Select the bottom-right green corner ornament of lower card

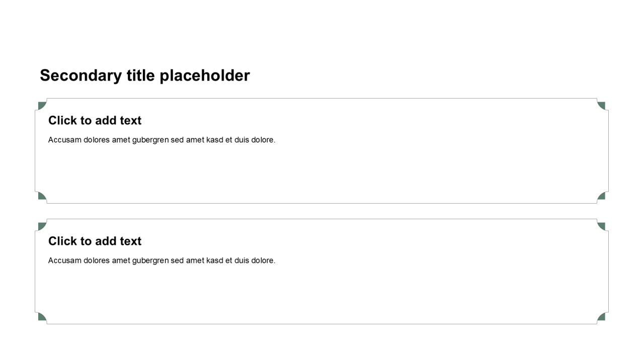coord(602,317)
